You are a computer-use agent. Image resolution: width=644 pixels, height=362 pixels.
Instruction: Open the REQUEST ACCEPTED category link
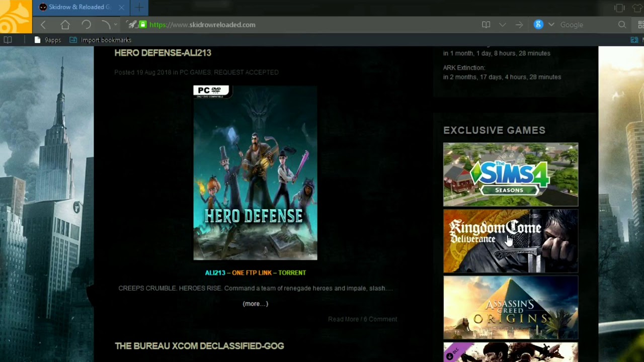point(246,72)
